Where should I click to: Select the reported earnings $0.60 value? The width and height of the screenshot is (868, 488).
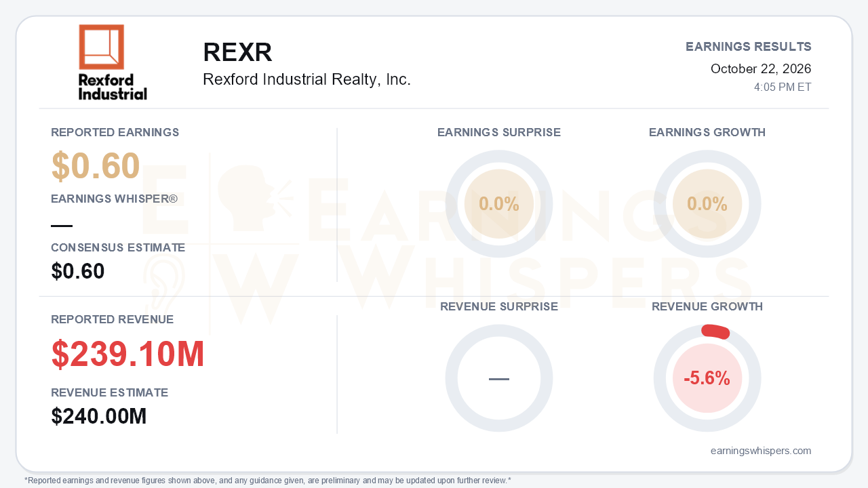click(96, 166)
